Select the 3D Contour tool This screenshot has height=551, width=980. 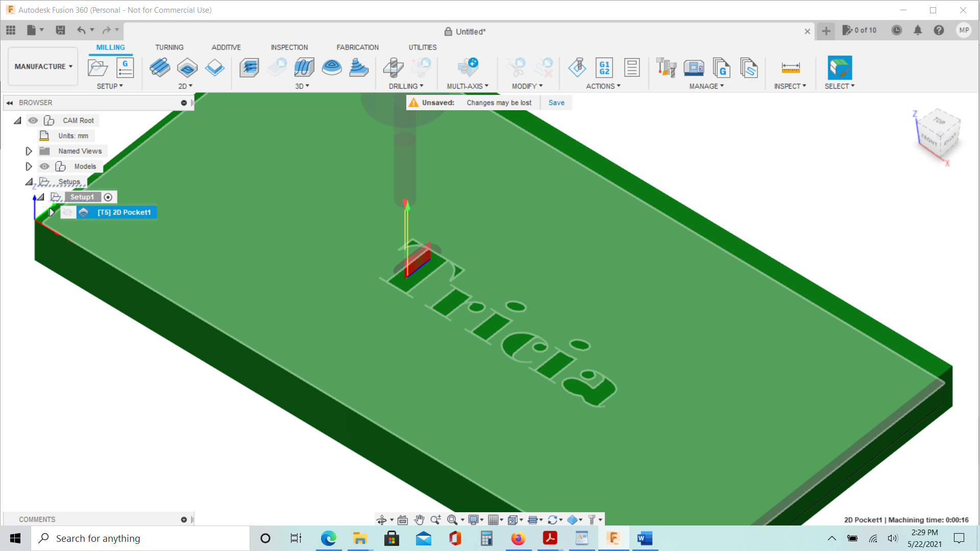pos(332,67)
